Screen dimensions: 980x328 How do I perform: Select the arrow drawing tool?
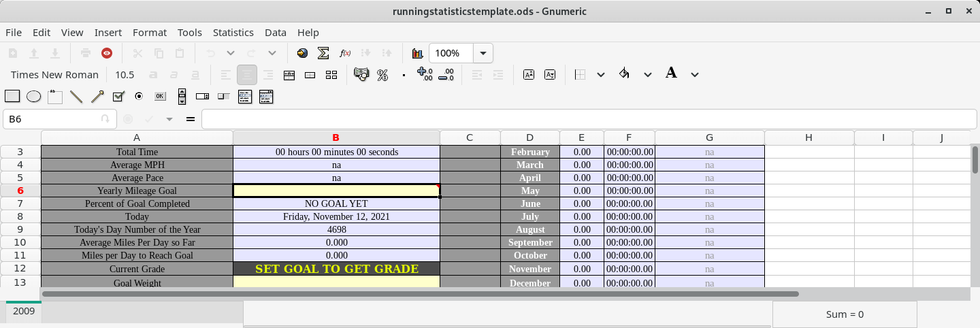[97, 97]
